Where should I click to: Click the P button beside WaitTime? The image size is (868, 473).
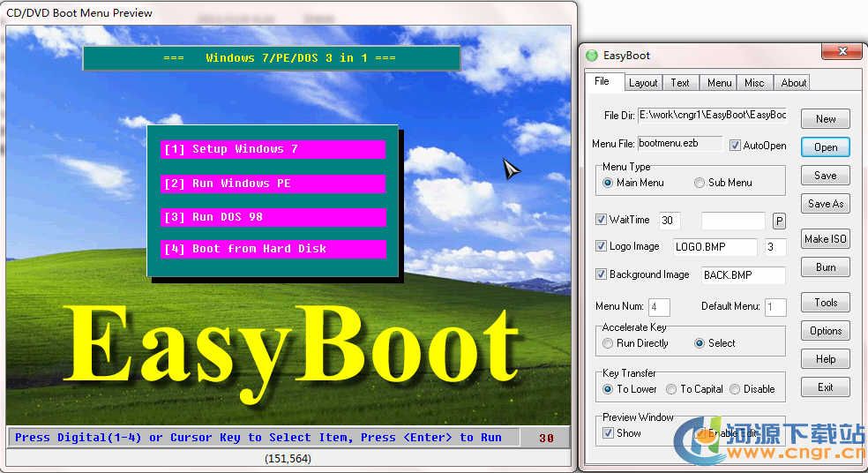click(779, 221)
